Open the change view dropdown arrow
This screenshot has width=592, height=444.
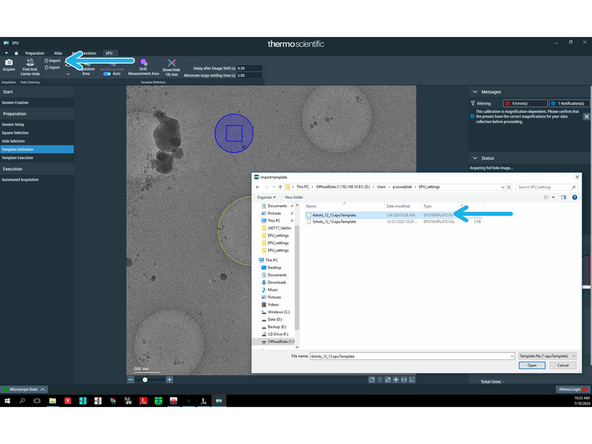click(x=553, y=197)
